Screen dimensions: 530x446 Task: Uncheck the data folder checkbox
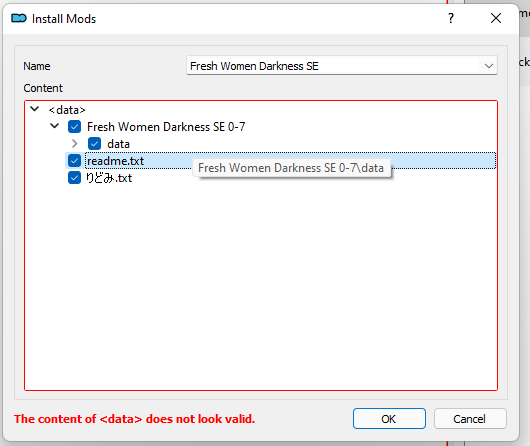coord(94,144)
